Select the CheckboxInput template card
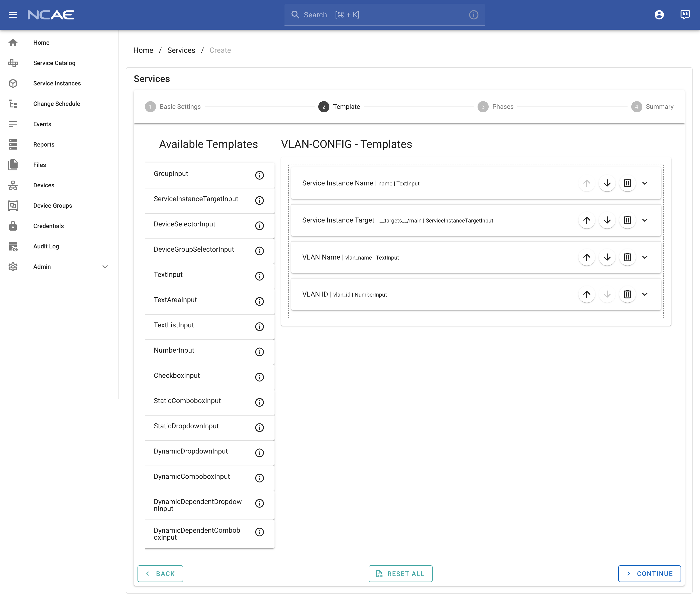Viewport: 700px width, 601px height. coord(209,377)
